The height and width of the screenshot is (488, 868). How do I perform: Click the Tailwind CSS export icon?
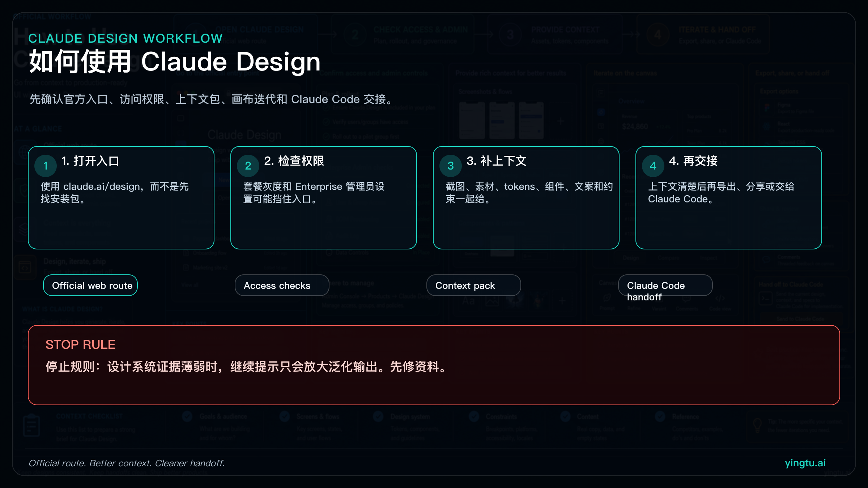coord(767,143)
